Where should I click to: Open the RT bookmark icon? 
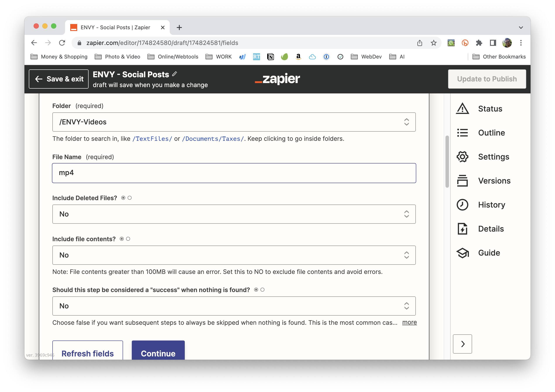257,57
